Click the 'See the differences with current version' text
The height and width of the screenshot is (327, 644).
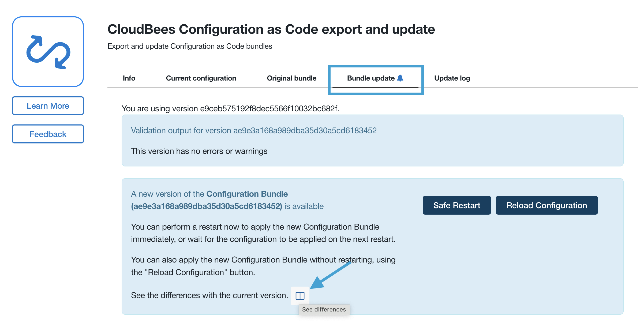pyautogui.click(x=209, y=295)
